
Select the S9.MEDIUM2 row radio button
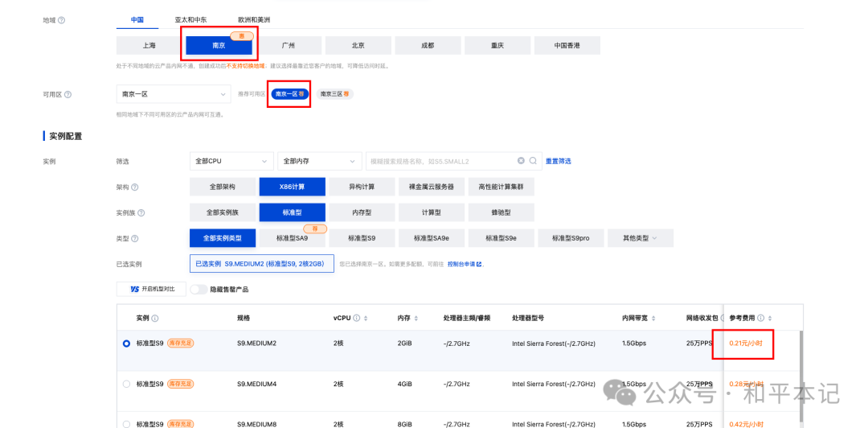tap(126, 344)
